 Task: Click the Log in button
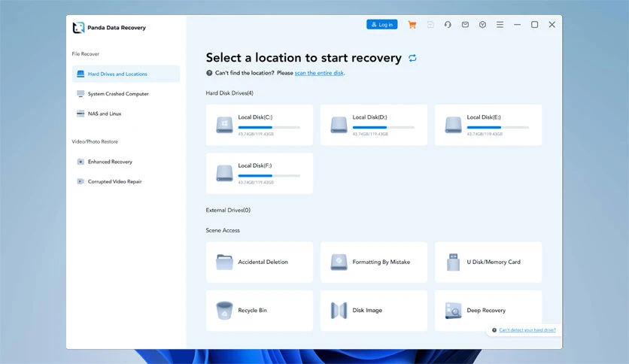tap(382, 25)
